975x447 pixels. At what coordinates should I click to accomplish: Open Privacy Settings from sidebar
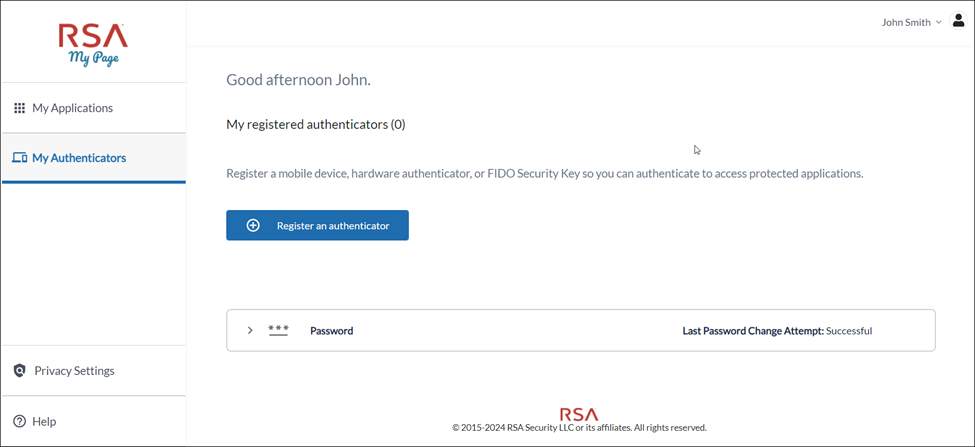pos(74,371)
